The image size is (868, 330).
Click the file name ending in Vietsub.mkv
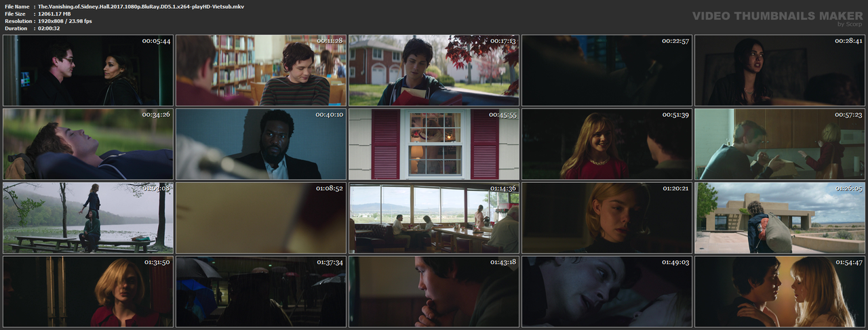(141, 6)
